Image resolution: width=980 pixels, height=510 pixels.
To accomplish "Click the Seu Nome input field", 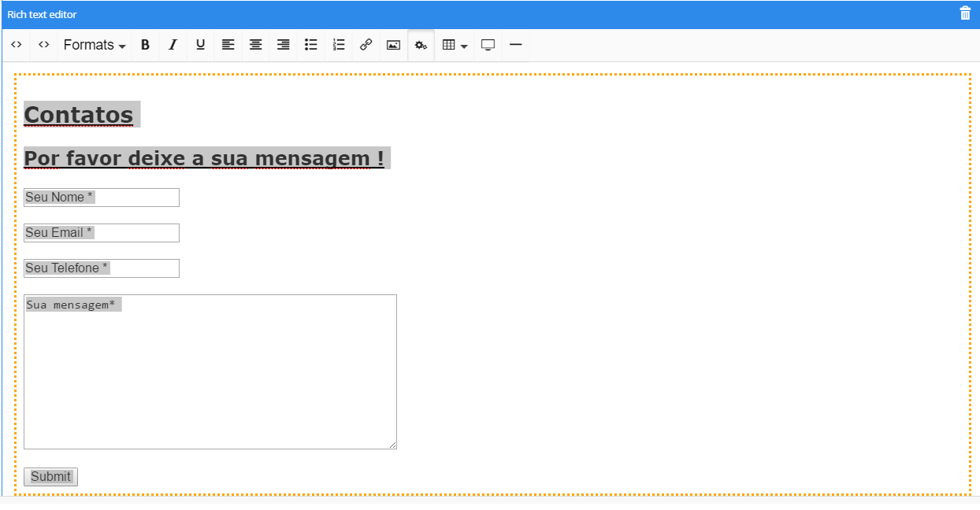I will 102,198.
